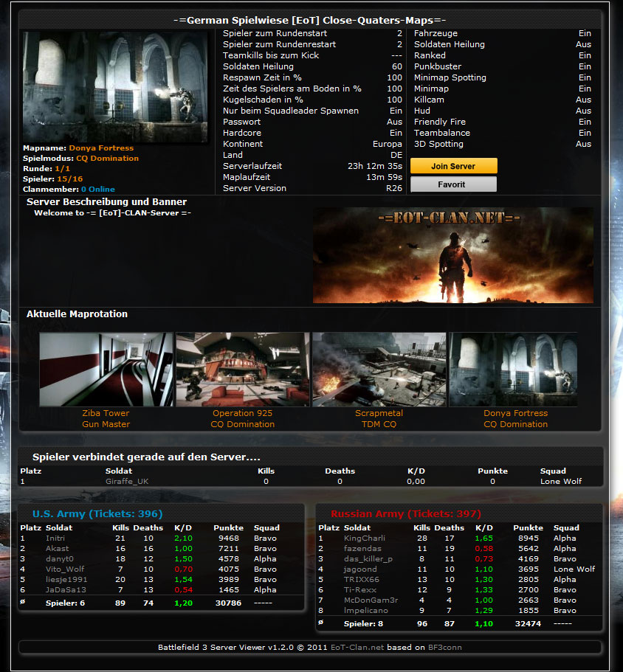This screenshot has height=672, width=623.
Task: Click the current map preview image
Action: point(115,86)
